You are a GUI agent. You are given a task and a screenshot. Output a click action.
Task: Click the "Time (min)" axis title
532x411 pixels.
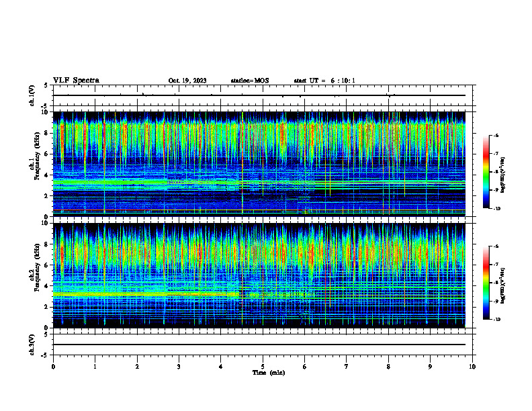click(269, 373)
